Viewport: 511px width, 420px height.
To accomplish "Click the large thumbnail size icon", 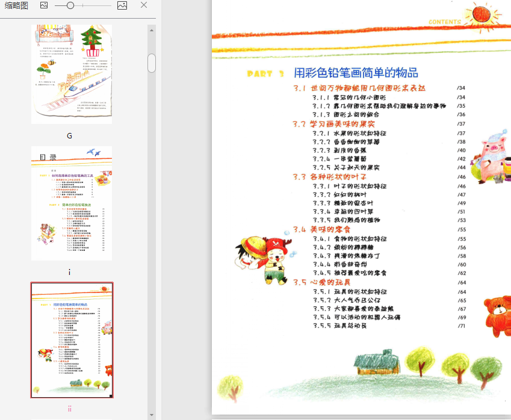I will (122, 5).
